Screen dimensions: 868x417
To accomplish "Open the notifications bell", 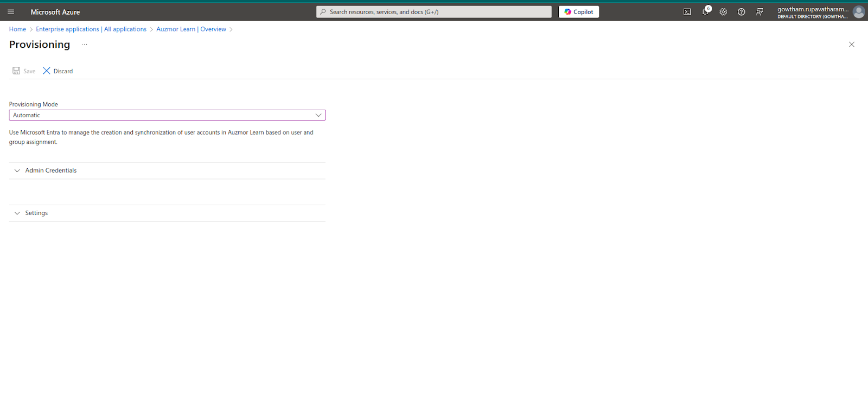I will click(x=705, y=12).
